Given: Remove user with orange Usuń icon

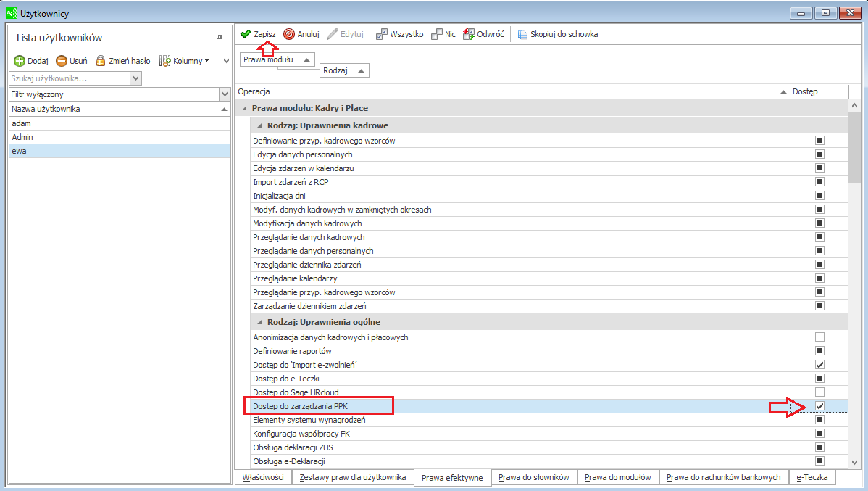Looking at the screenshot, I should click(62, 61).
